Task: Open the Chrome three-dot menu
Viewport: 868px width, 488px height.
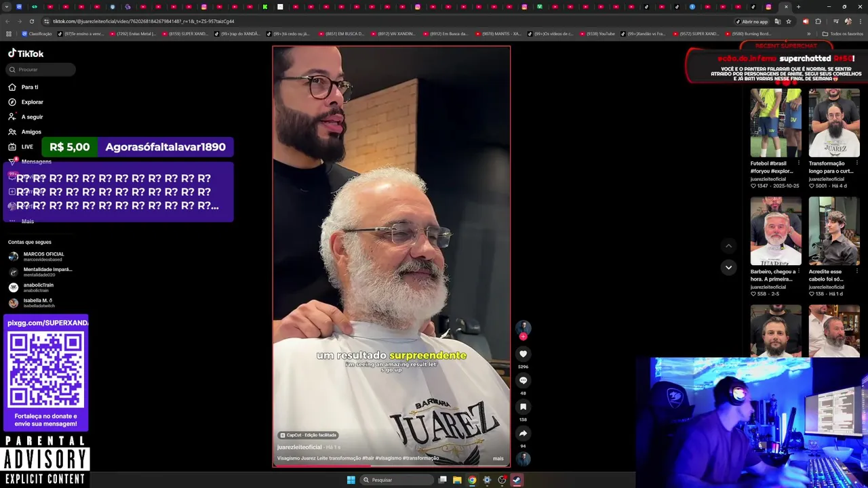Action: click(x=859, y=21)
